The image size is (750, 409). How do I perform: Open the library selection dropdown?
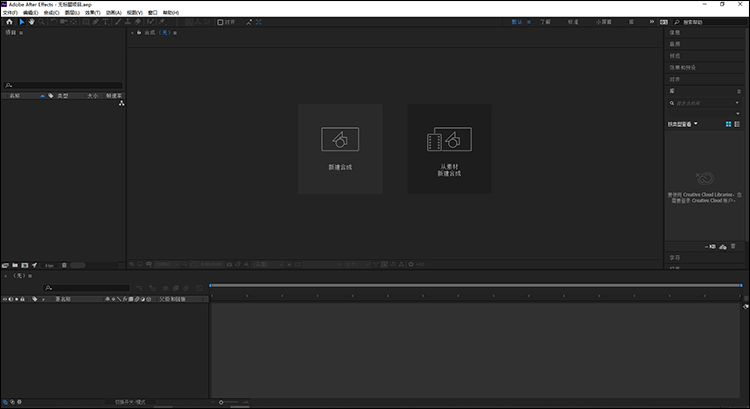click(738, 114)
